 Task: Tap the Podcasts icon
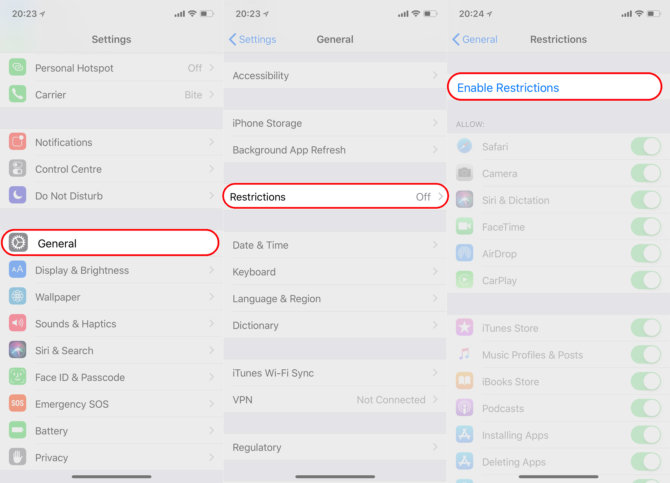[x=464, y=408]
